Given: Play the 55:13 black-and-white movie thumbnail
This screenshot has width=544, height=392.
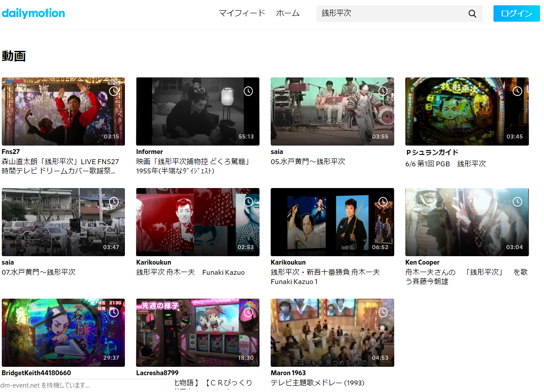Looking at the screenshot, I should pos(198,111).
